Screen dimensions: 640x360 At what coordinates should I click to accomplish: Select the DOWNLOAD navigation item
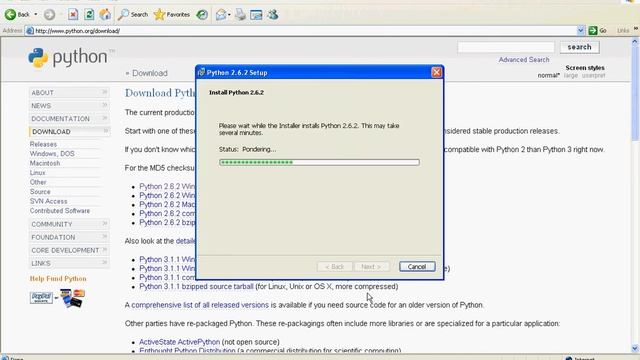69,132
